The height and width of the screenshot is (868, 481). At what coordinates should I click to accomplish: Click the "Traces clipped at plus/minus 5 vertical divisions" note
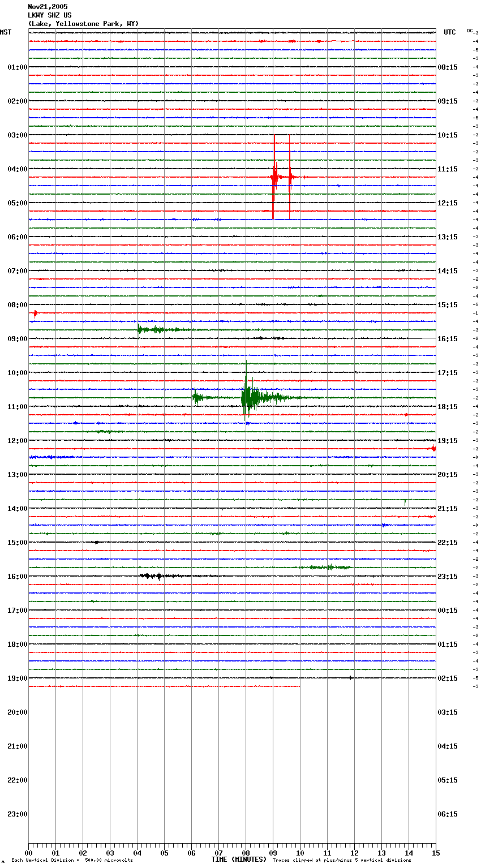342,861
